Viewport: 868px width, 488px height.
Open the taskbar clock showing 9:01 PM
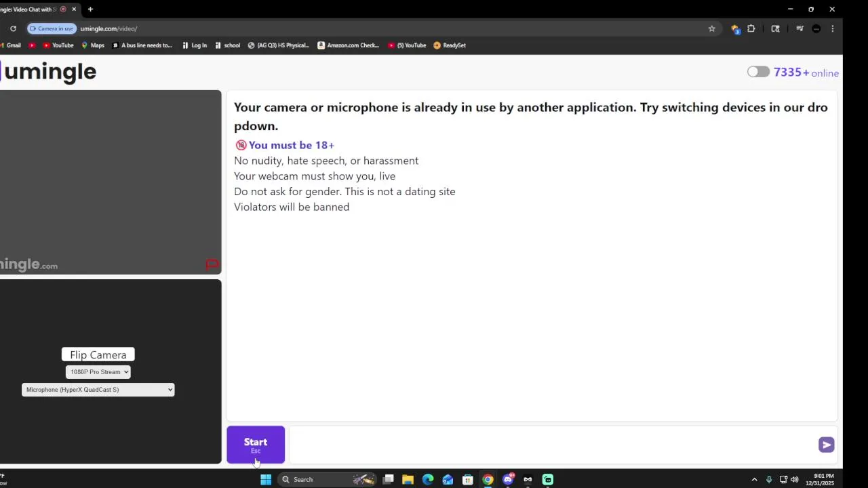pyautogui.click(x=820, y=479)
